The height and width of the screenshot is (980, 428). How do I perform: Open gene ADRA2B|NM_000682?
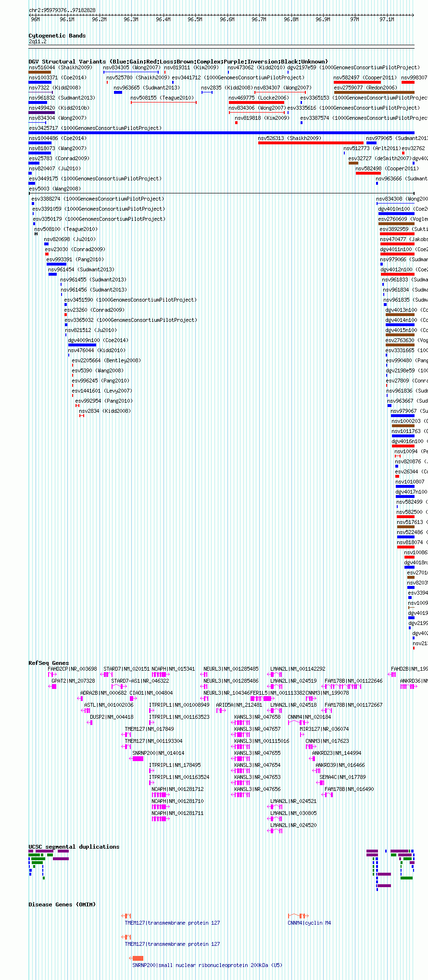[x=104, y=693]
